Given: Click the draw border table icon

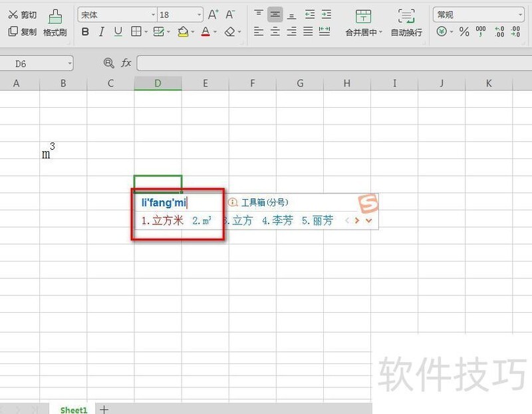Looking at the screenshot, I should (x=158, y=31).
